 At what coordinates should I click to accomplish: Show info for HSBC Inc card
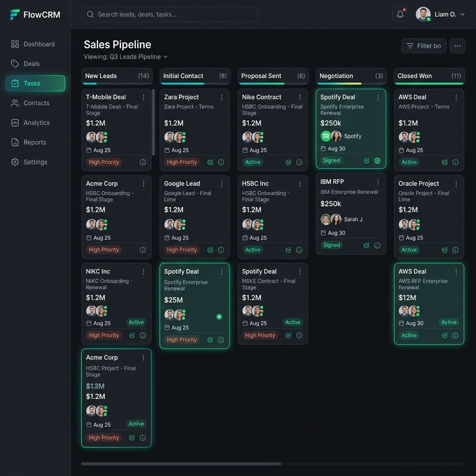point(299,250)
